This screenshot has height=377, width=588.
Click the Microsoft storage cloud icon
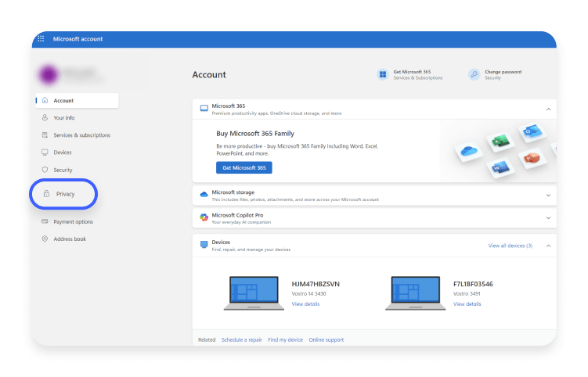click(204, 195)
